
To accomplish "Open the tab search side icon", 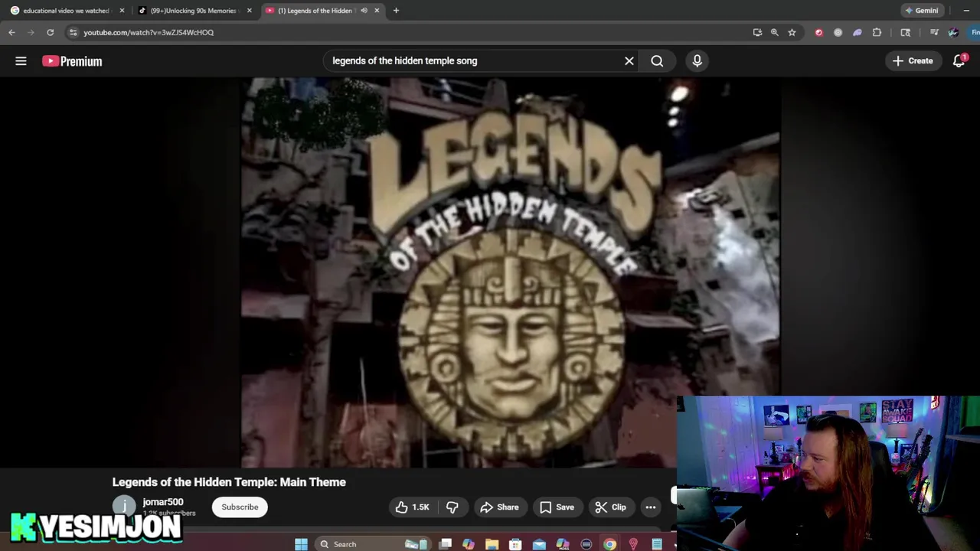I will tap(906, 32).
